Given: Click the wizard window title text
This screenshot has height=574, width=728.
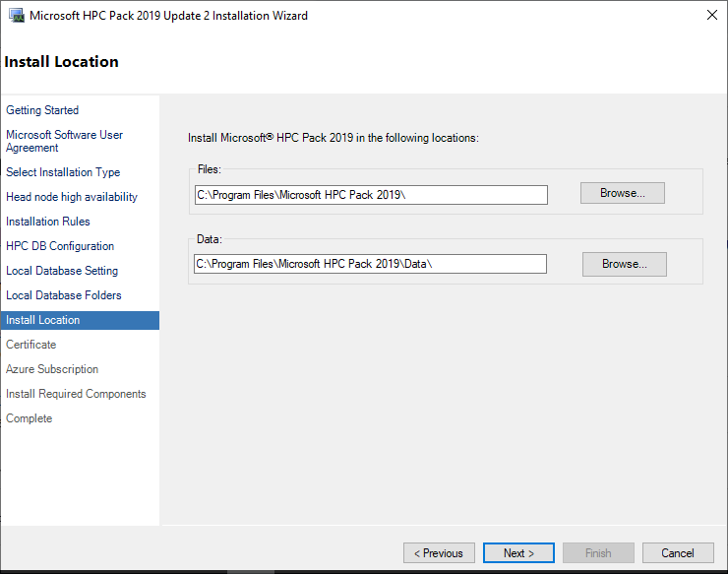Looking at the screenshot, I should tap(168, 16).
